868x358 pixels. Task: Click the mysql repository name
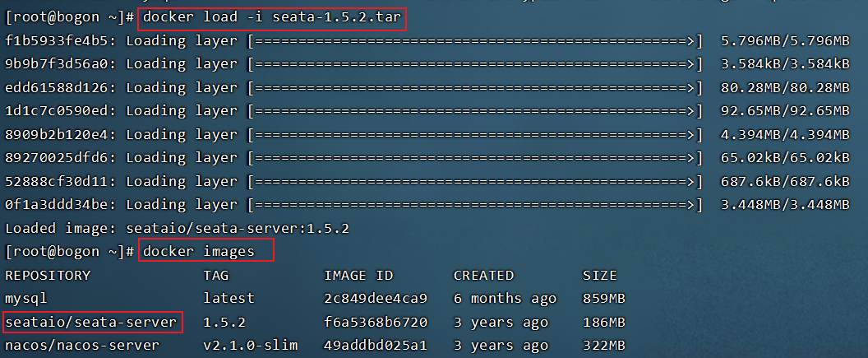tap(26, 299)
